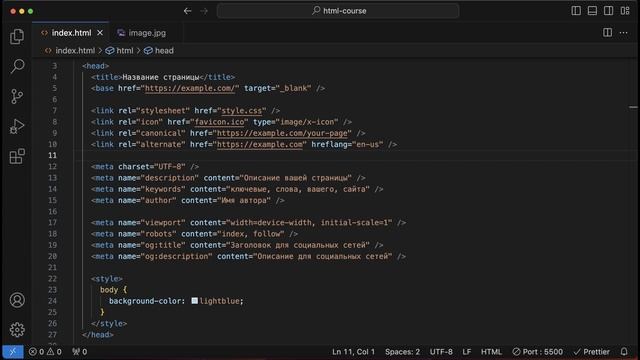Click the opening <style> tag
Image resolution: width=640 pixels, height=360 pixels.
coord(107,279)
